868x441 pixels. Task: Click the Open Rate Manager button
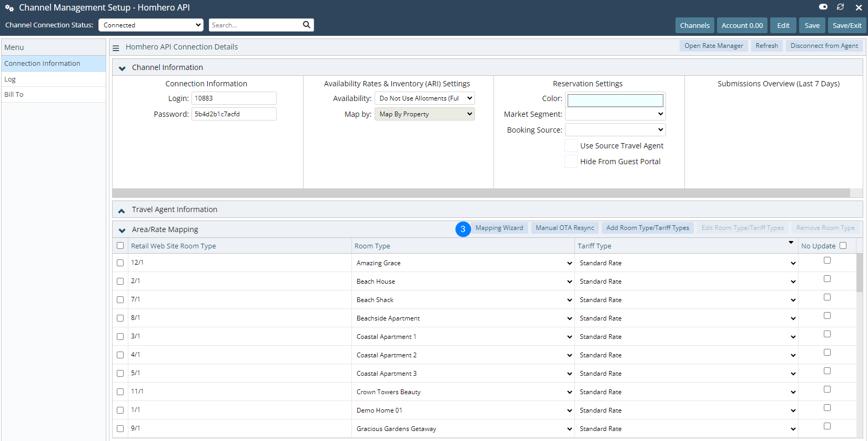point(713,46)
